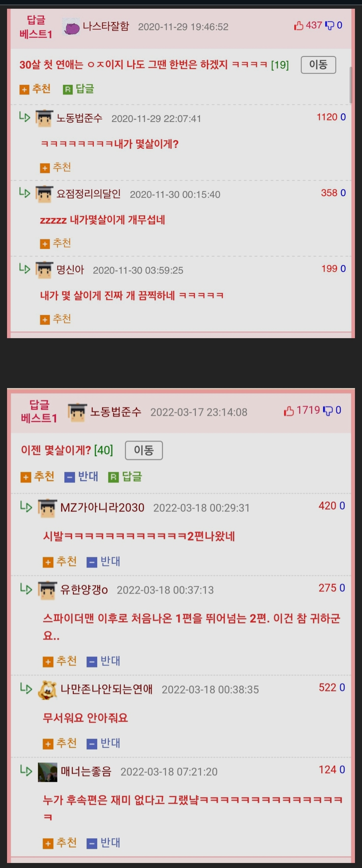Recommend 요점정리의달인's reply with 추천

(56, 243)
